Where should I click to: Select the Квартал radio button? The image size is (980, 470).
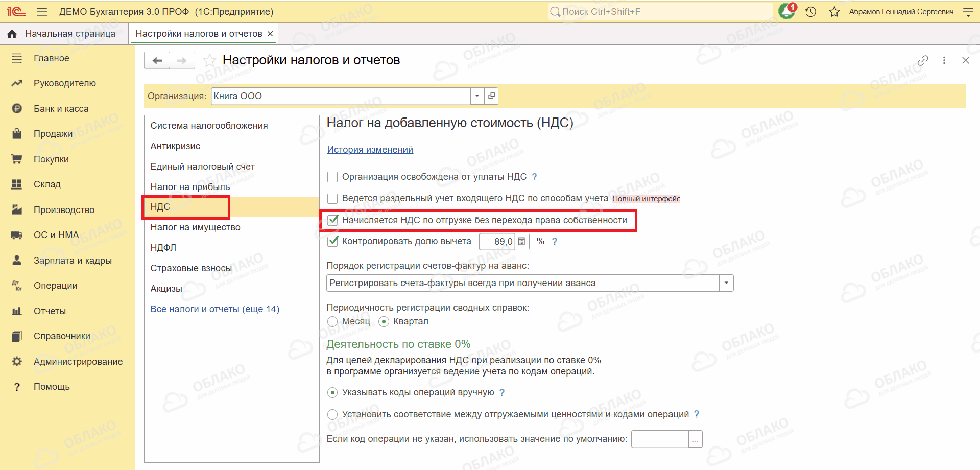(x=384, y=322)
